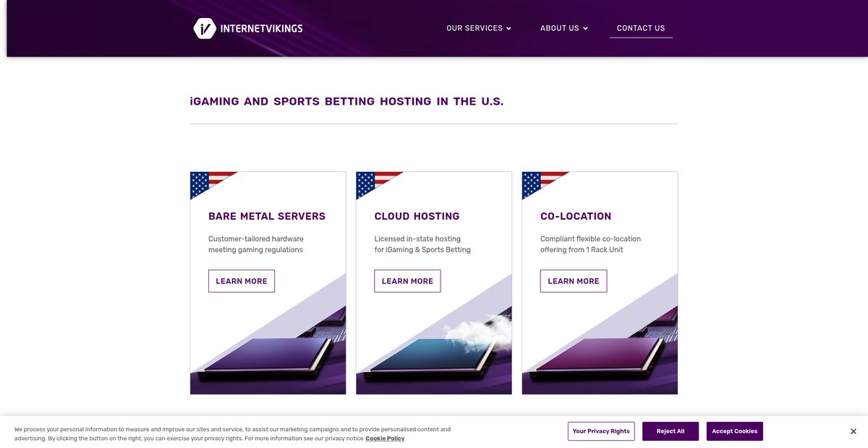Click the iGaming and Sports Betting Hosting heading
Viewport: 868px width, 448px height.
click(346, 101)
